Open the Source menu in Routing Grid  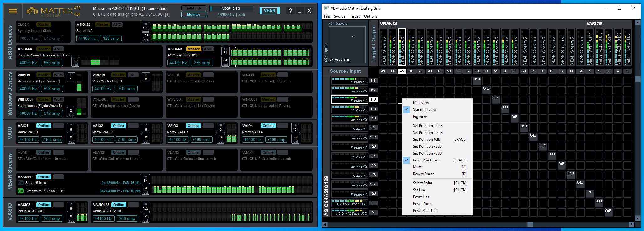340,16
